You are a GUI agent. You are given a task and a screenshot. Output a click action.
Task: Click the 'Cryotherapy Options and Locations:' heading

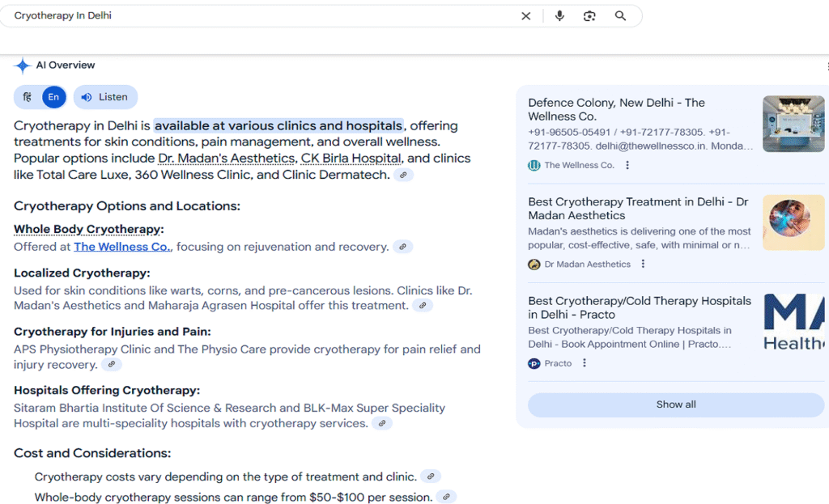(127, 206)
